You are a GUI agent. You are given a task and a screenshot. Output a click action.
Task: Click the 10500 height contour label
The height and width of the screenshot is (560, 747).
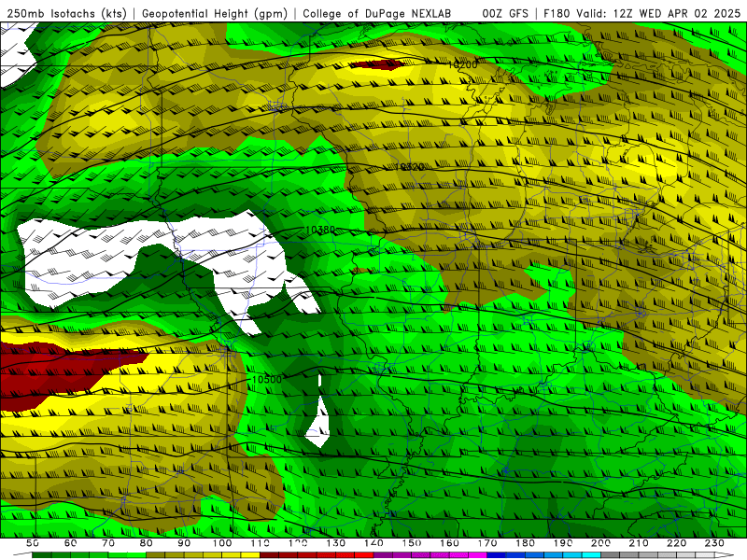click(267, 379)
